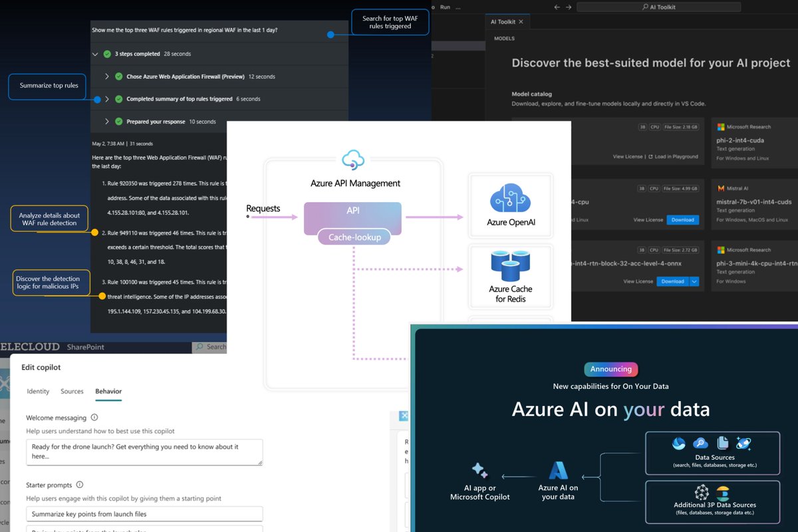
Task: Click the document Data Sources icon
Action: coord(723,443)
